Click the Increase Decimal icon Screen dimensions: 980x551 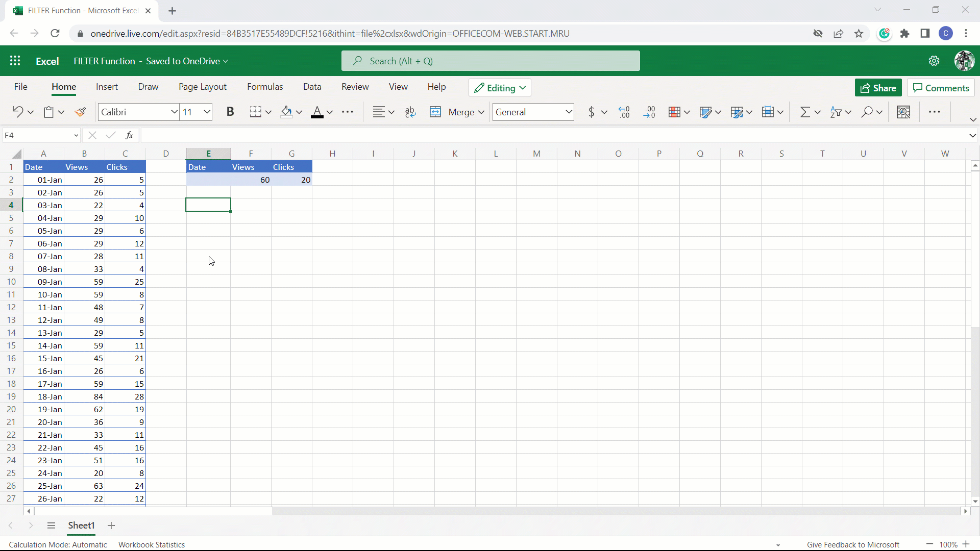point(624,112)
